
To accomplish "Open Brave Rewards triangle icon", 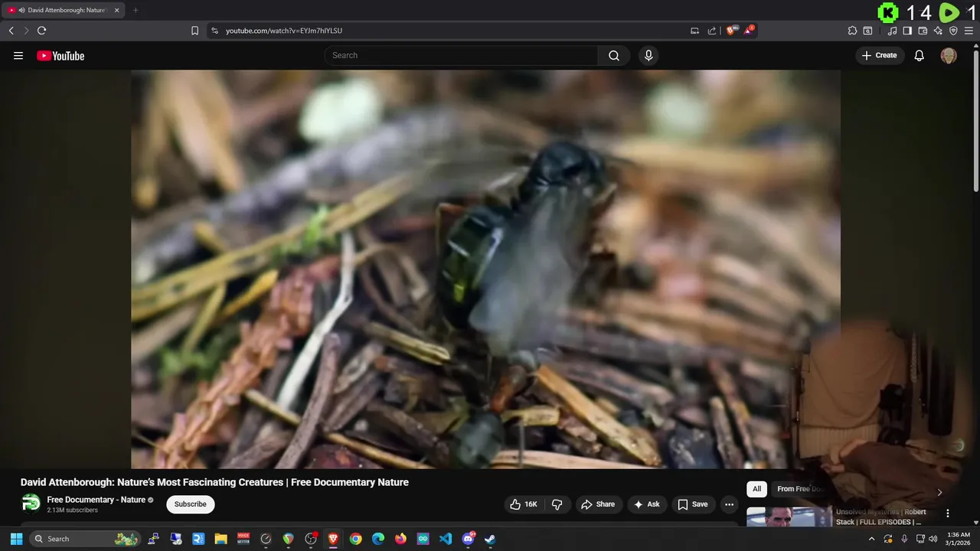I will tap(749, 31).
